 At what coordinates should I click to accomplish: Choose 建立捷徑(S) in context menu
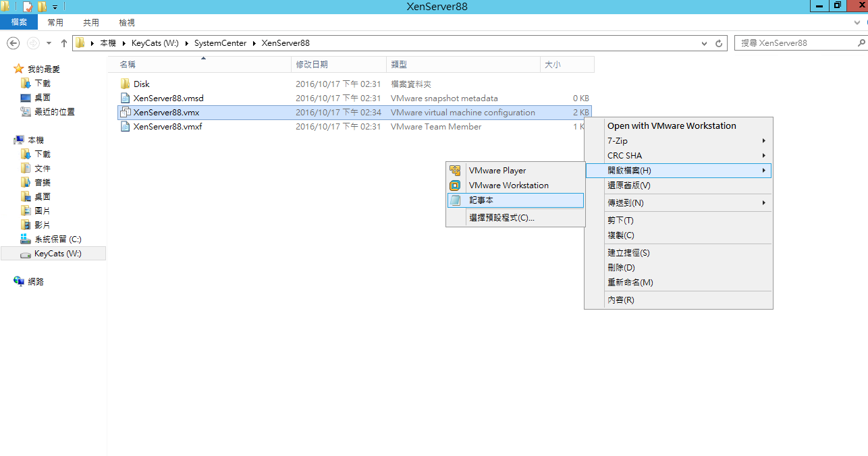click(678, 252)
